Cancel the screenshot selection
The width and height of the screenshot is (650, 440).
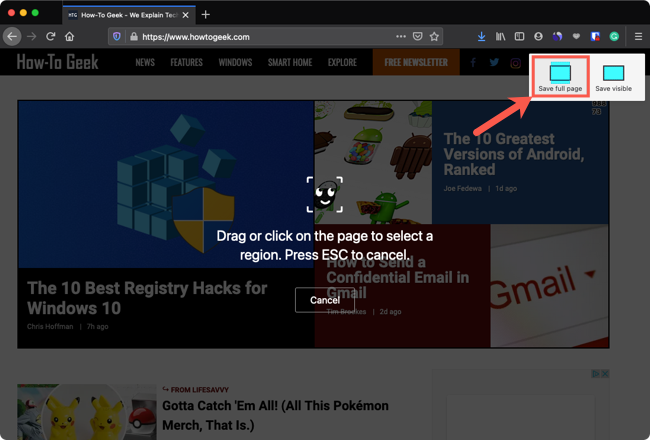325,300
